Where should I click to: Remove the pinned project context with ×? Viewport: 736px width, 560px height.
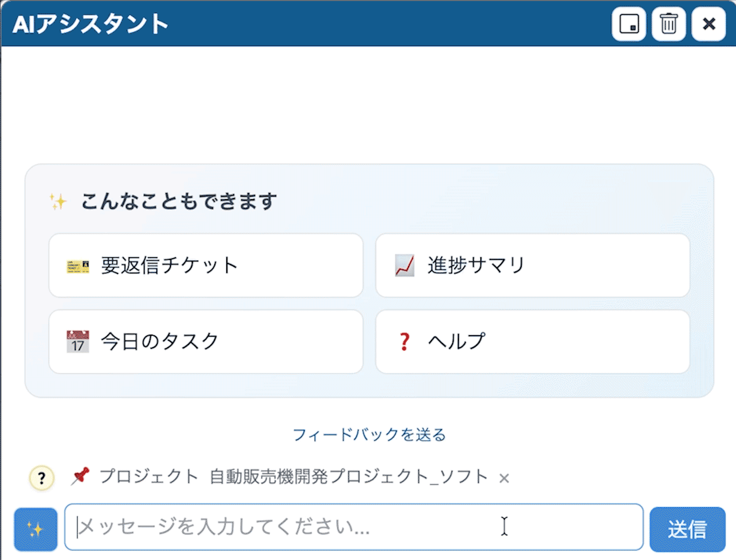point(504,478)
